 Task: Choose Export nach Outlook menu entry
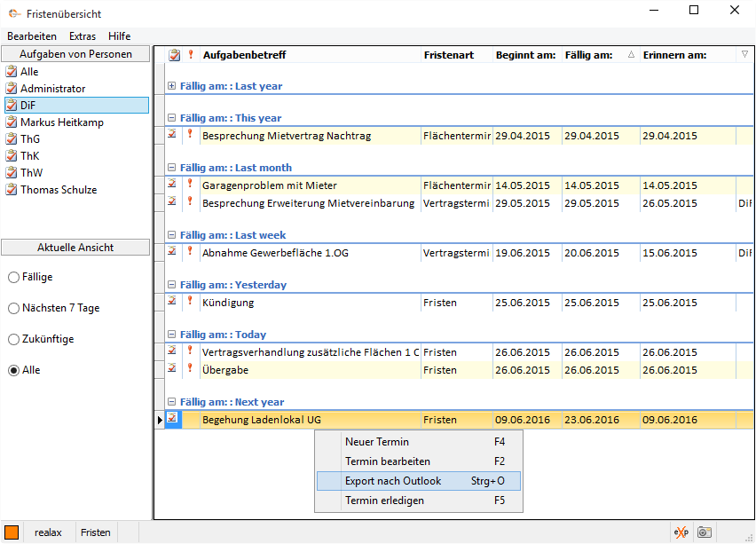[x=419, y=481]
